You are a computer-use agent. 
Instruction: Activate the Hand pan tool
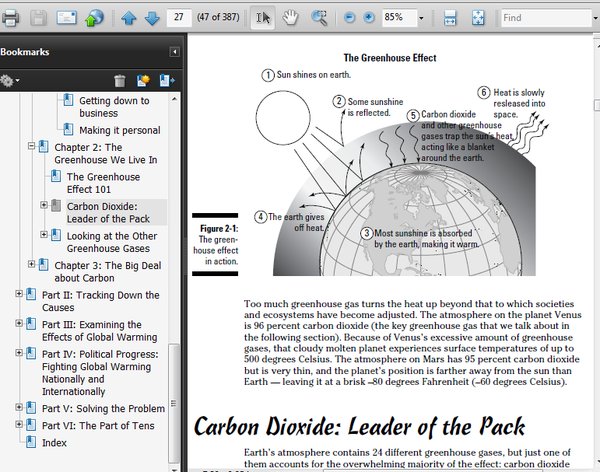click(291, 18)
